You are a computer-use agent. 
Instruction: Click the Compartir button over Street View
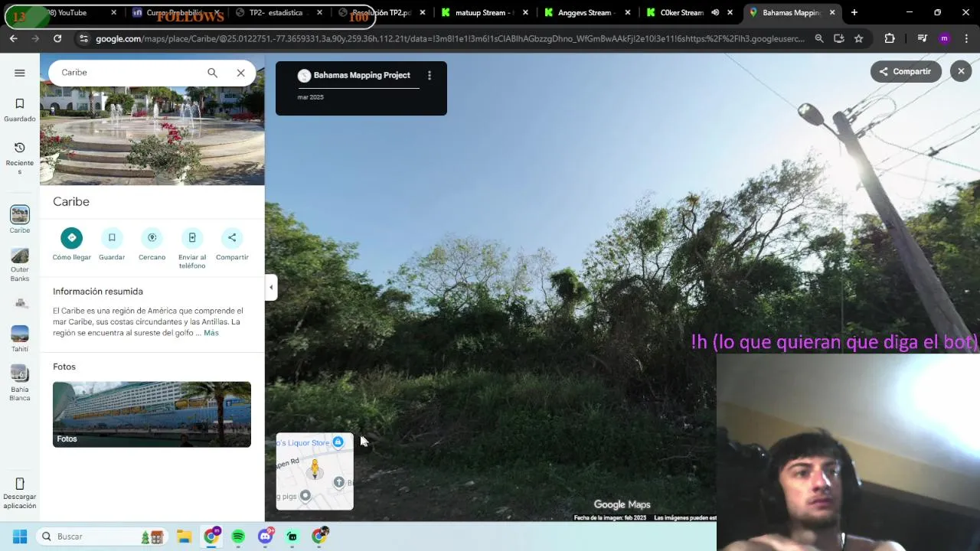pos(905,72)
